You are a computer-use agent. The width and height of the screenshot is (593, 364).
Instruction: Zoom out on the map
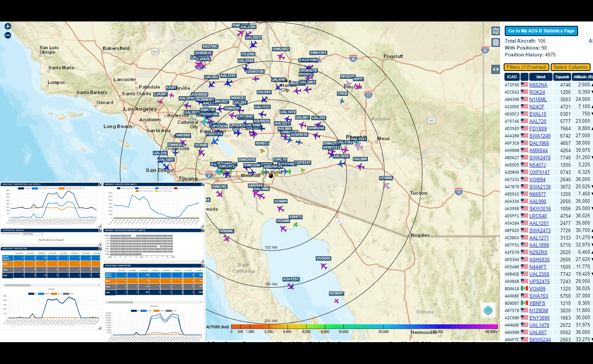point(8,35)
